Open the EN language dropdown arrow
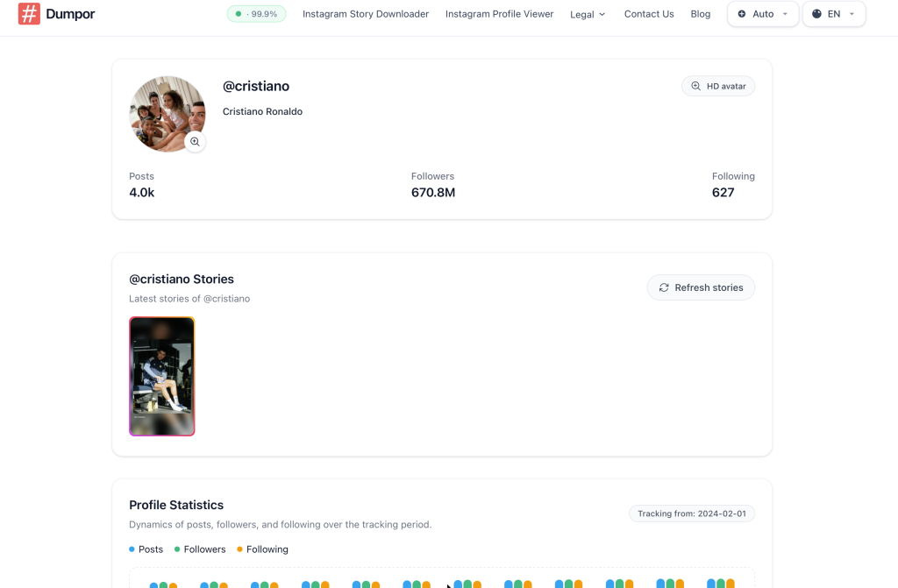Image resolution: width=898 pixels, height=588 pixels. point(852,14)
